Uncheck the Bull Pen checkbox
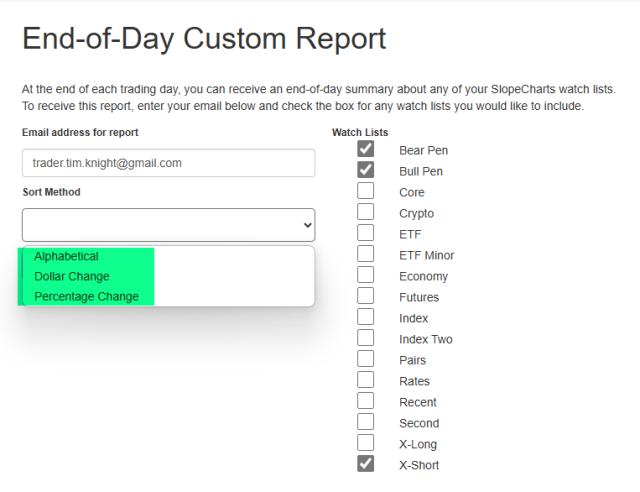This screenshot has width=640, height=492. click(x=366, y=171)
